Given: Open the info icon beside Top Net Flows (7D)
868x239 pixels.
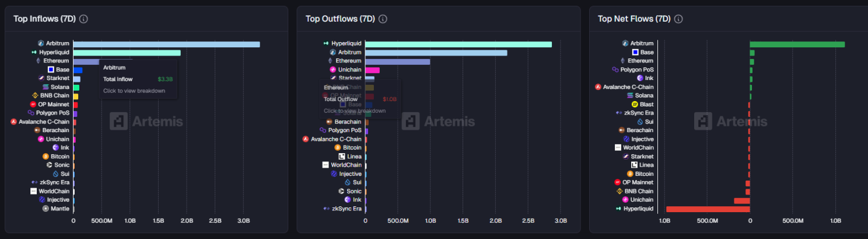Looking at the screenshot, I should (x=678, y=19).
